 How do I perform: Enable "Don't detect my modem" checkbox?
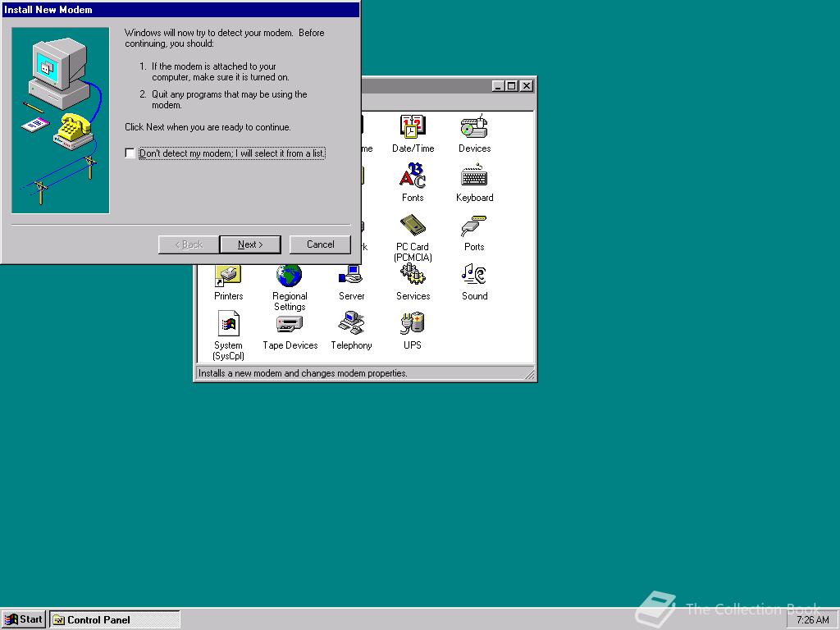pos(130,153)
